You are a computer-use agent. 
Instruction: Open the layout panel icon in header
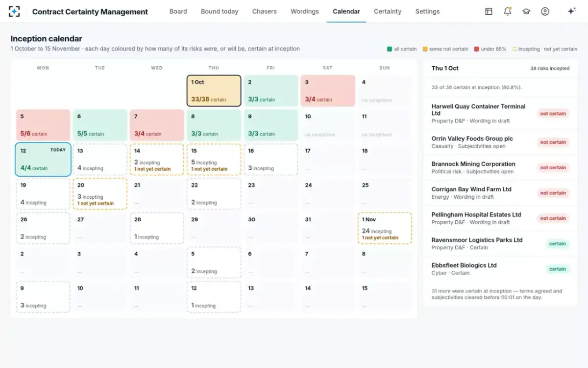(x=489, y=11)
